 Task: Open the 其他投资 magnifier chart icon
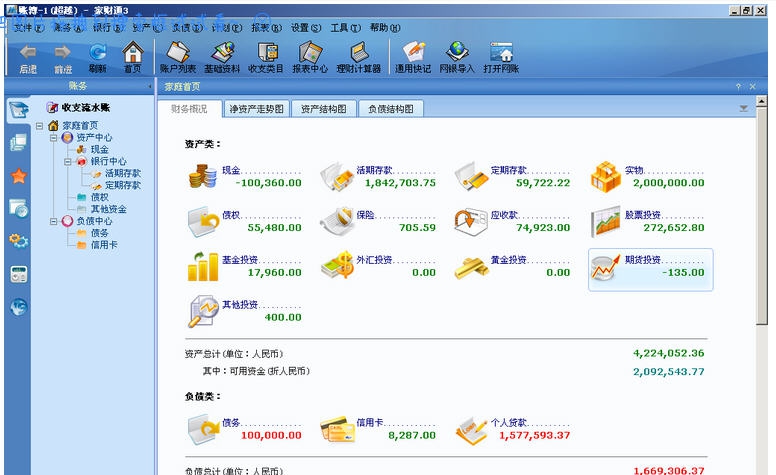202,311
